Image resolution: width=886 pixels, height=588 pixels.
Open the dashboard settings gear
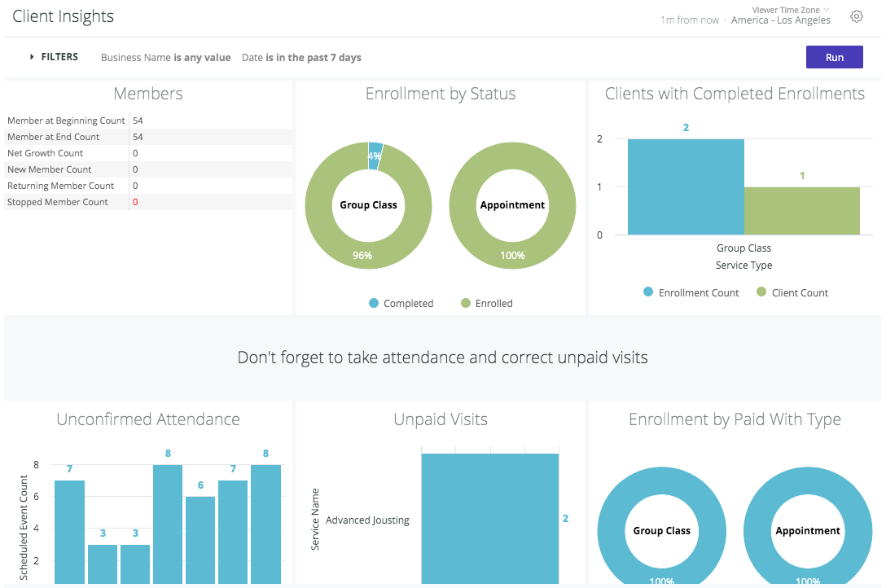tap(856, 15)
